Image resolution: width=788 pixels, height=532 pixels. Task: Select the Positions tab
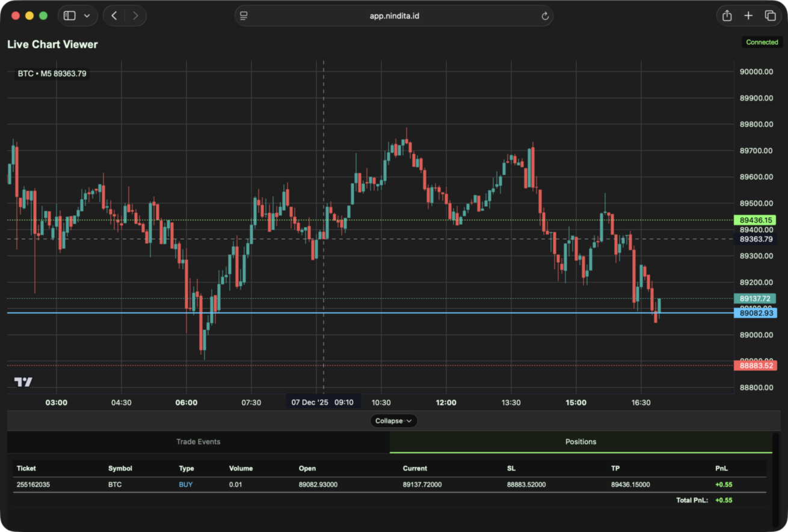click(x=580, y=442)
